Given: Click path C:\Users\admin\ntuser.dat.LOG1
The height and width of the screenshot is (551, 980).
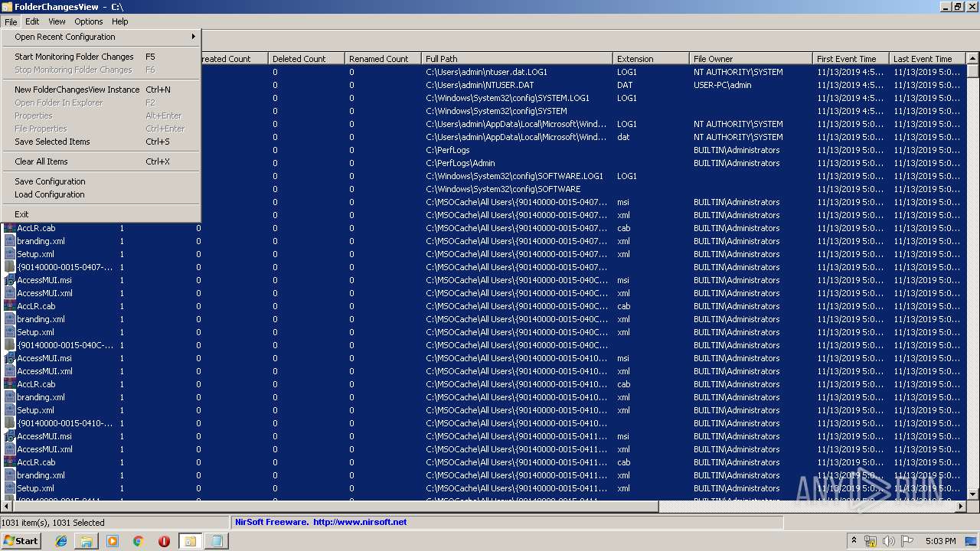Looking at the screenshot, I should point(486,72).
